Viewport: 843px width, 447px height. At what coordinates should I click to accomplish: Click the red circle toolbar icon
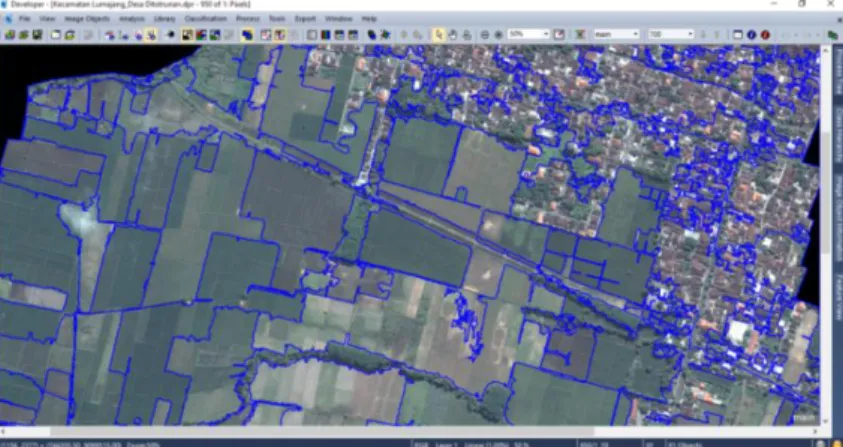(765, 34)
